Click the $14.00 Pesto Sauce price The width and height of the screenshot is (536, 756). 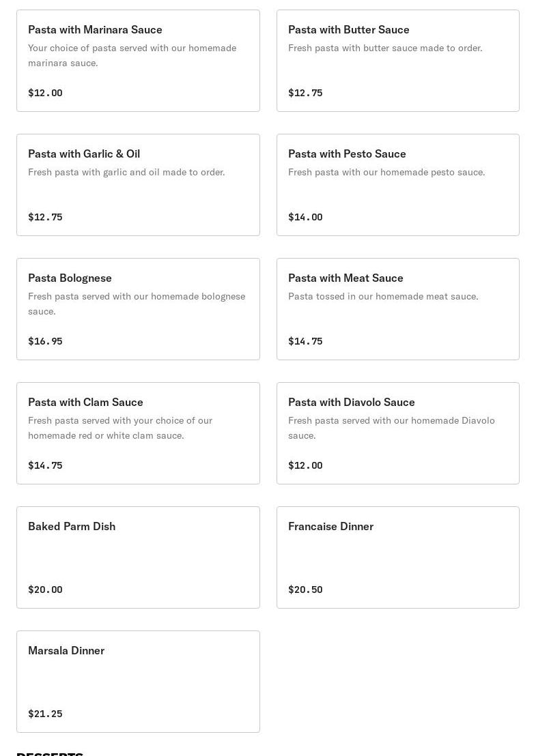305,217
